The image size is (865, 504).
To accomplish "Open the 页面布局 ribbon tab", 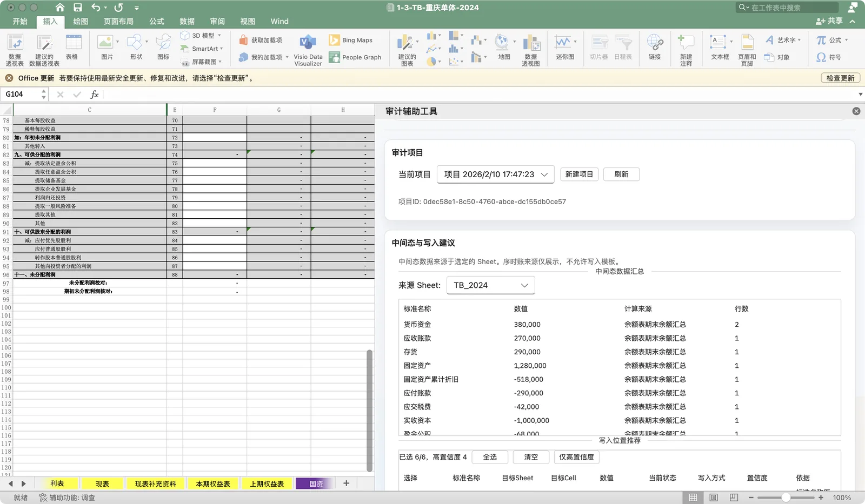I will pyautogui.click(x=118, y=21).
